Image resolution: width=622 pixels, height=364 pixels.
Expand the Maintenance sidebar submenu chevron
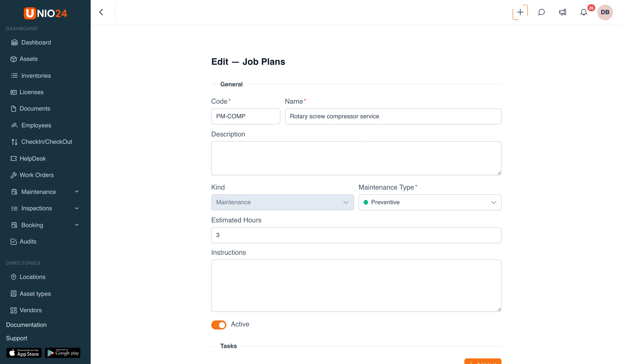tap(77, 191)
